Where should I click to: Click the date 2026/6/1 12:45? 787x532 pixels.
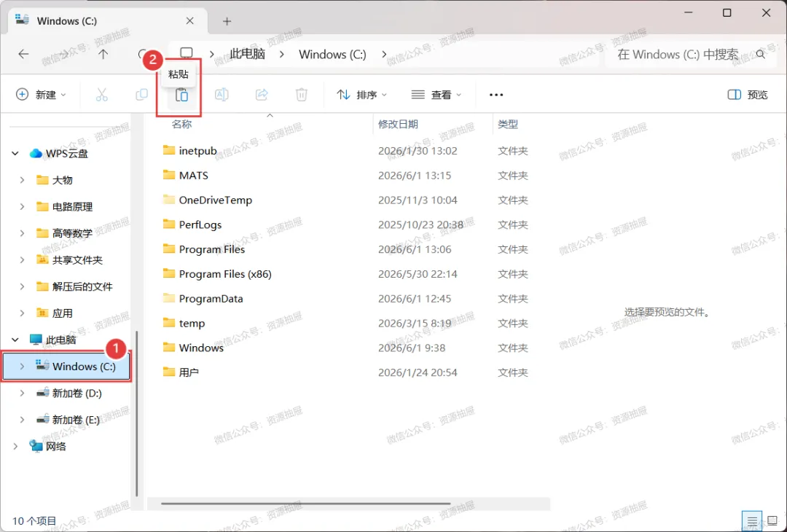pyautogui.click(x=415, y=299)
